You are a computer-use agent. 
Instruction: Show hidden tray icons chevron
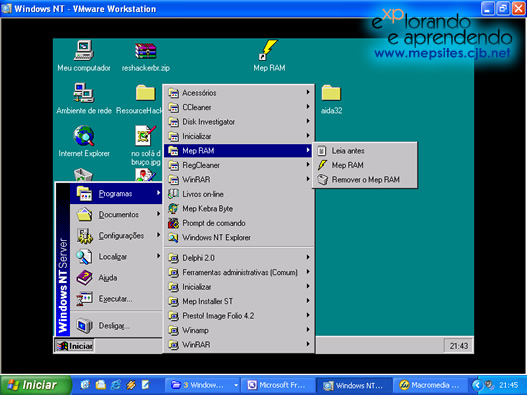(x=477, y=385)
